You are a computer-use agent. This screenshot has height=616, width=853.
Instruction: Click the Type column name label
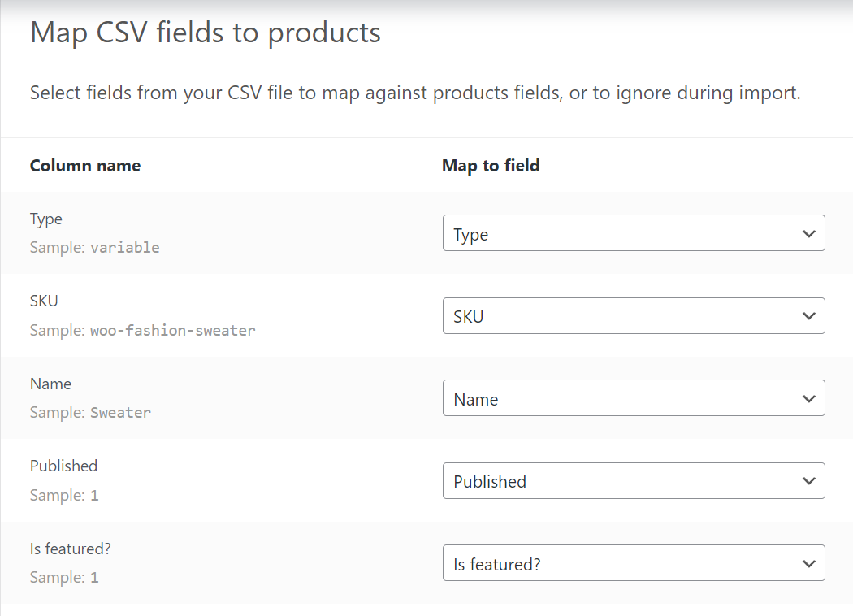[x=46, y=219]
